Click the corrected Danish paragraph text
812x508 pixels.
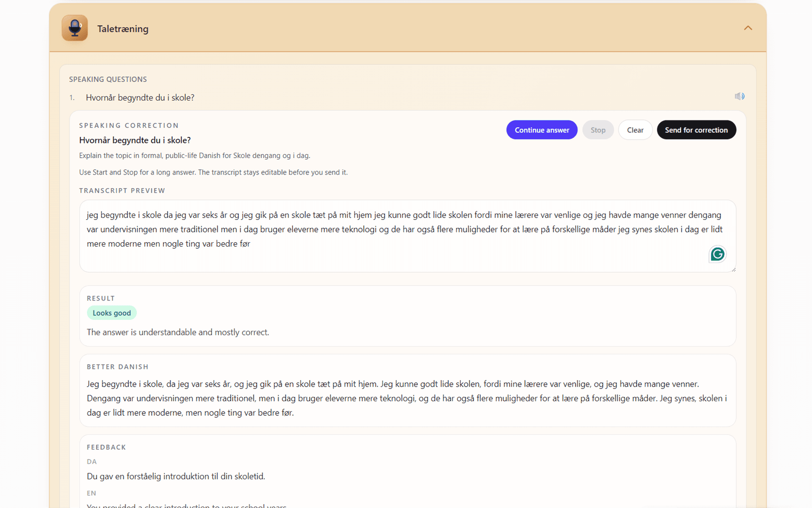[407, 398]
